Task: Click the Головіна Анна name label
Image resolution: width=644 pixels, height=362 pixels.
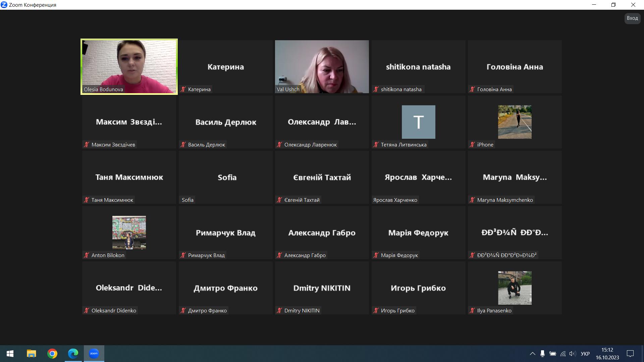Action: coord(494,89)
